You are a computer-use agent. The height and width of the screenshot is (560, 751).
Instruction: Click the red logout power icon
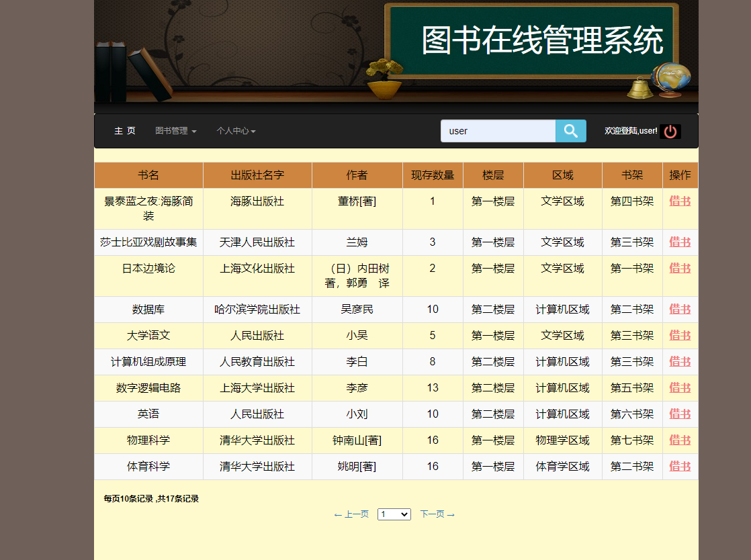tap(670, 132)
